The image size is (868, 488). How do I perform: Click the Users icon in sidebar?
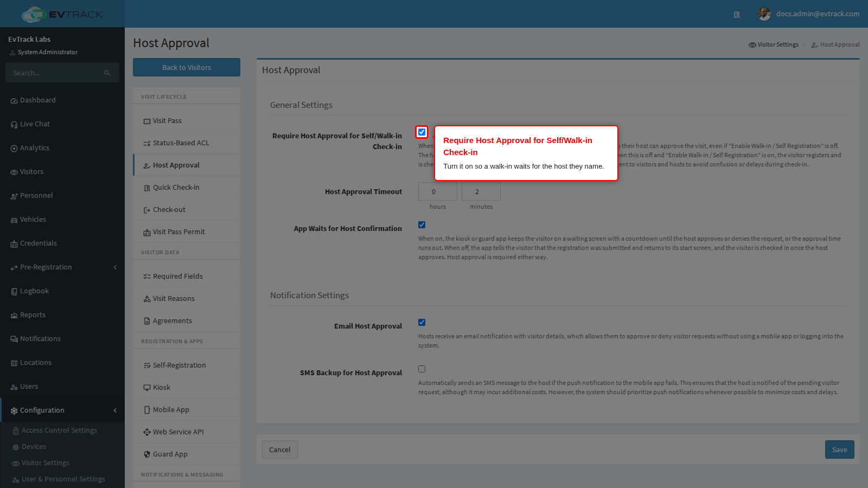14,387
